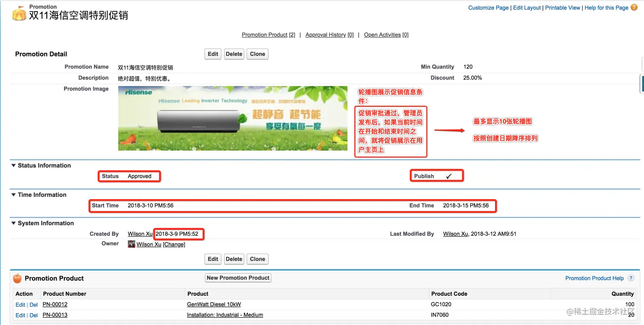
Task: Click the Quantity column header
Action: [622, 294]
